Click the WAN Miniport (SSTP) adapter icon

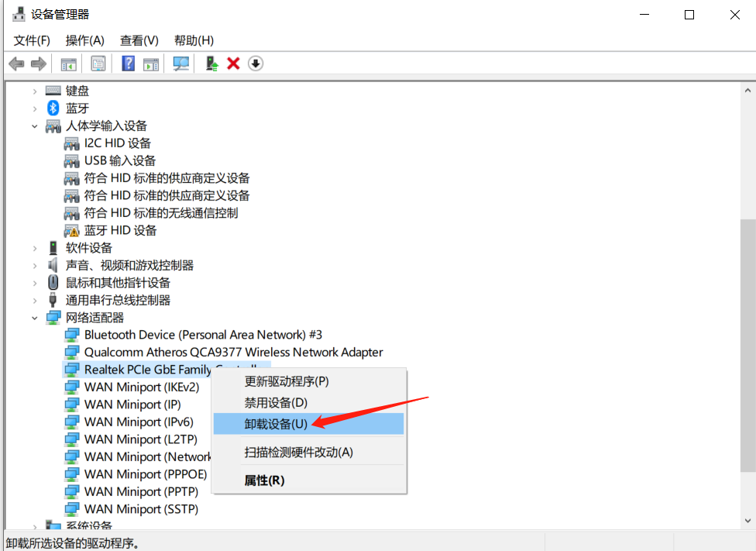pyautogui.click(x=71, y=509)
